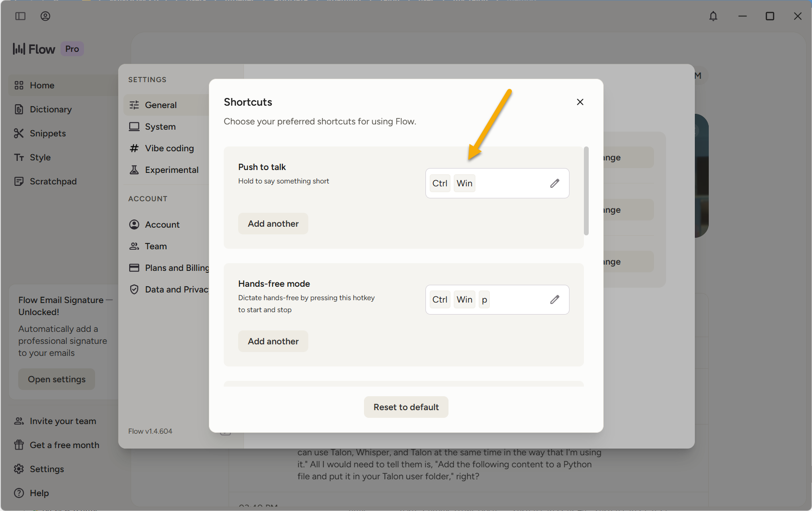The image size is (812, 511).
Task: Click the Help question mark icon
Action: coord(19,493)
